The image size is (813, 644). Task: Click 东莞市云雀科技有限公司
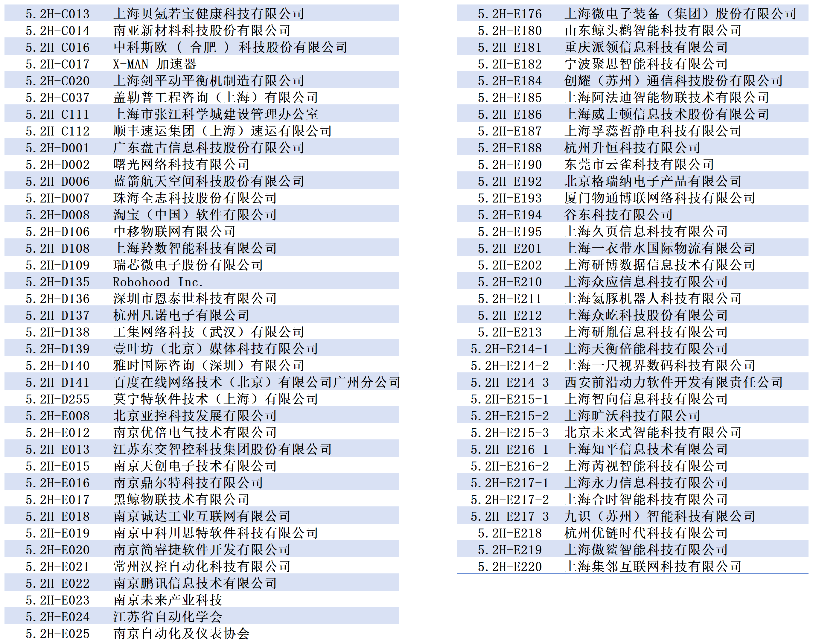click(639, 165)
